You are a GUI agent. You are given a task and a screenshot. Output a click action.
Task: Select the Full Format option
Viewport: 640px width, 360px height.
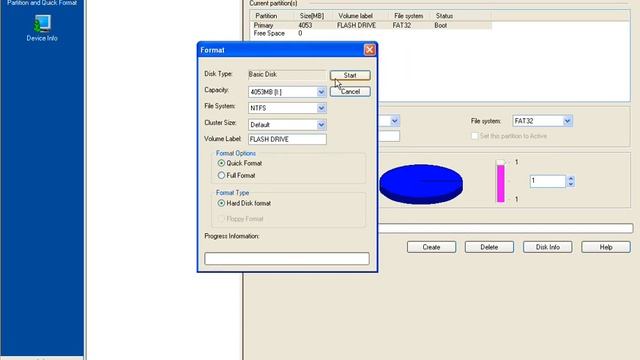point(237,176)
